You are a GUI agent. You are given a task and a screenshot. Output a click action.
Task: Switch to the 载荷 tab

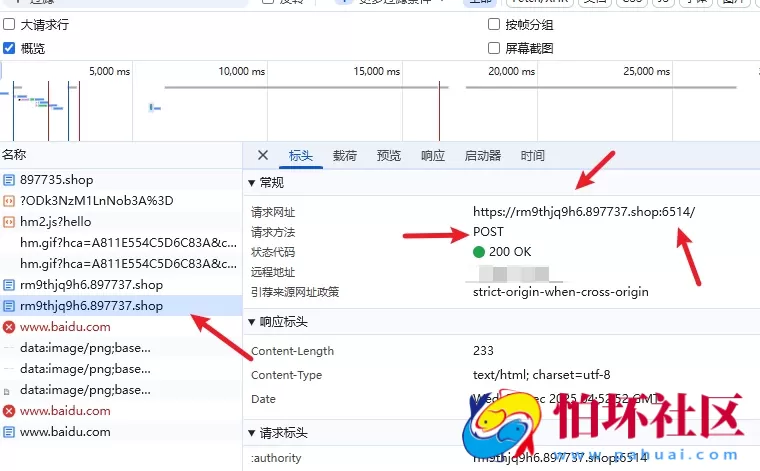(345, 156)
